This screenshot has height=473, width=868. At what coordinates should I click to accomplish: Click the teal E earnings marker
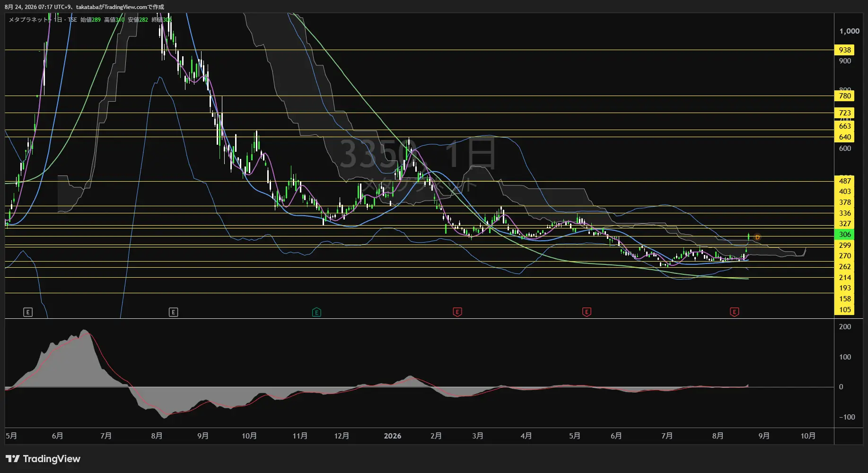click(316, 312)
